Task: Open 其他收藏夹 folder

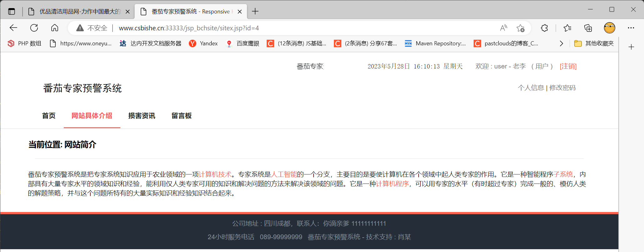Action: click(594, 43)
